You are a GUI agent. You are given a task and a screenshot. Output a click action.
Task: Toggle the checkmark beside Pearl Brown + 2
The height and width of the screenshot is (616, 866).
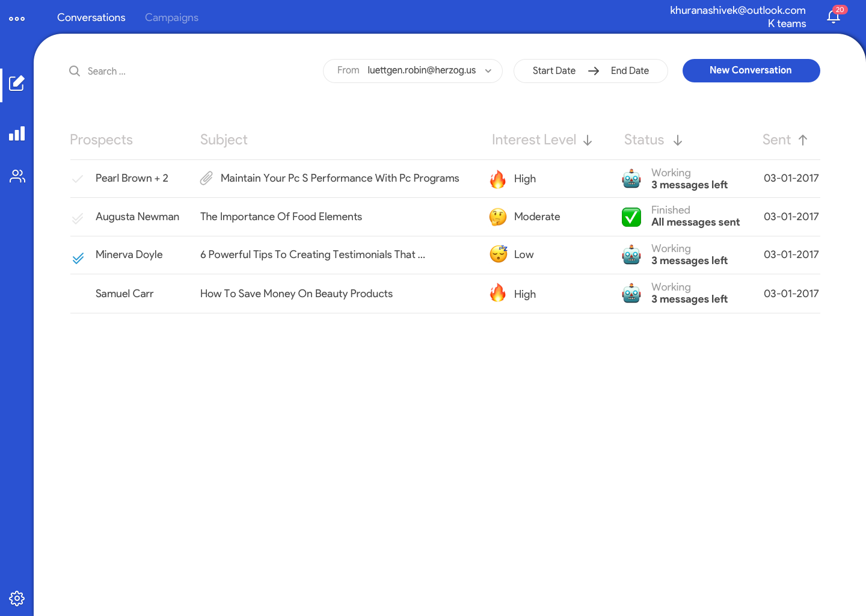point(78,179)
